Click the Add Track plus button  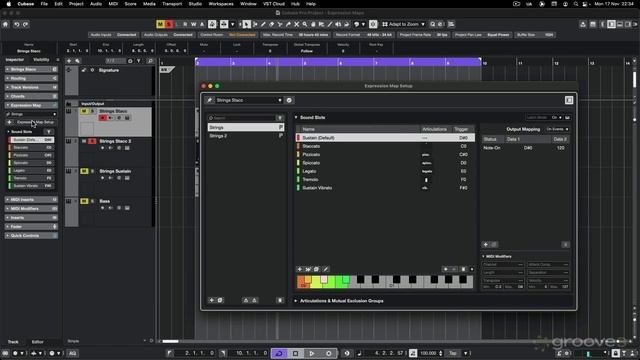[x=69, y=61]
